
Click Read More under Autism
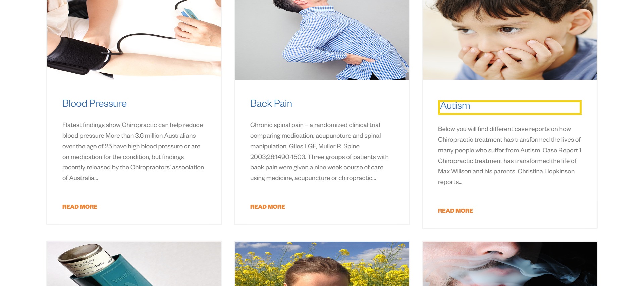coord(455,211)
